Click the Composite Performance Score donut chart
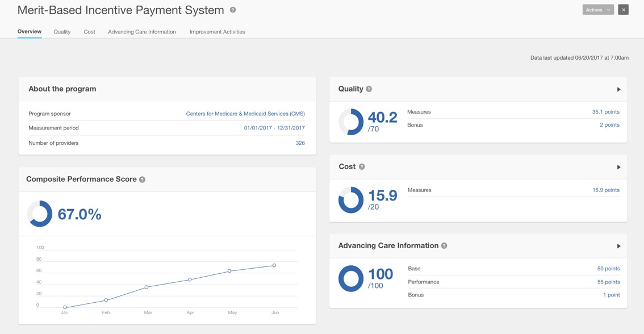Image resolution: width=644 pixels, height=334 pixels. (40, 214)
